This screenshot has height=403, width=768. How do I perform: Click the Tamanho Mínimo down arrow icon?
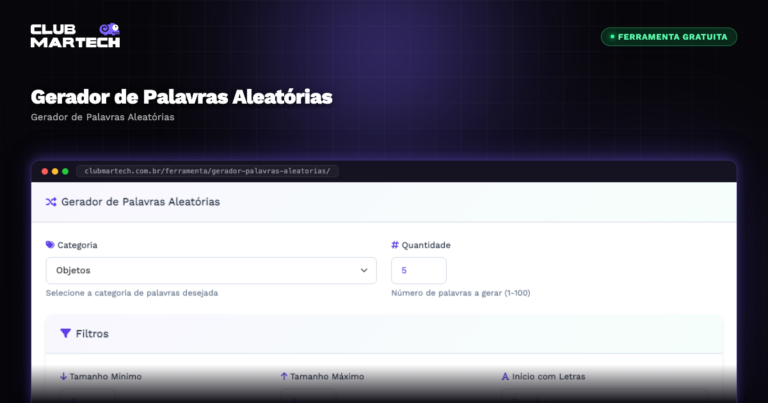(63, 377)
